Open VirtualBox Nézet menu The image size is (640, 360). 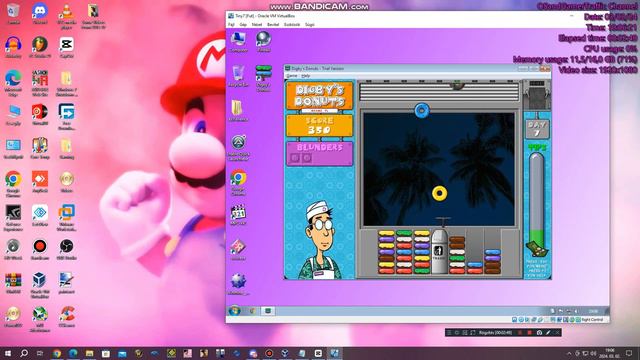[257, 24]
